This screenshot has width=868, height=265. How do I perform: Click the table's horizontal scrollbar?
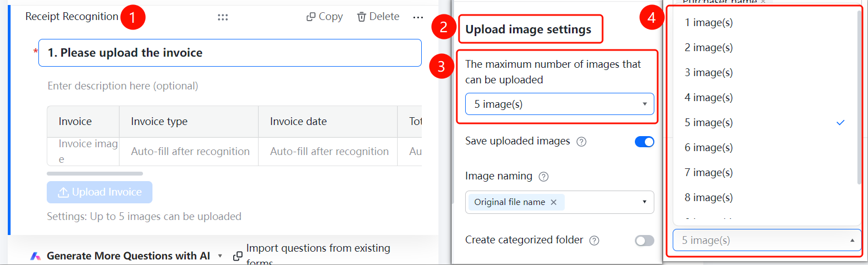pyautogui.click(x=95, y=174)
